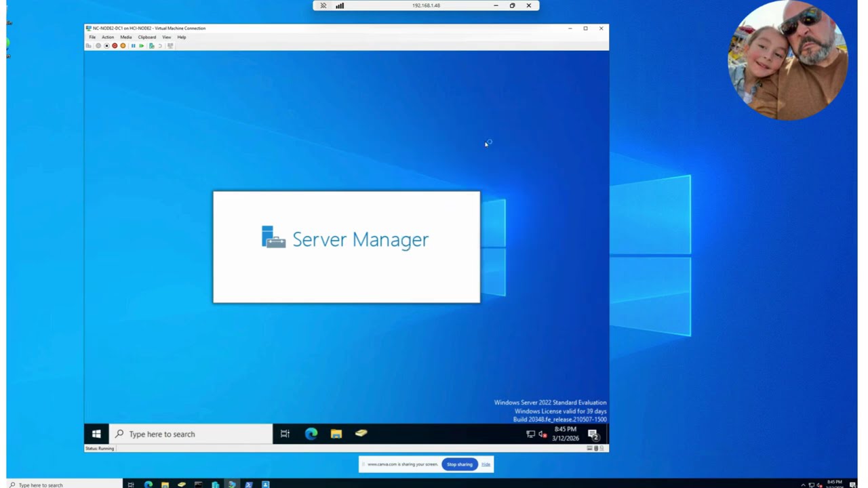Open the VM clock showing 8:45 PM

[x=565, y=434]
